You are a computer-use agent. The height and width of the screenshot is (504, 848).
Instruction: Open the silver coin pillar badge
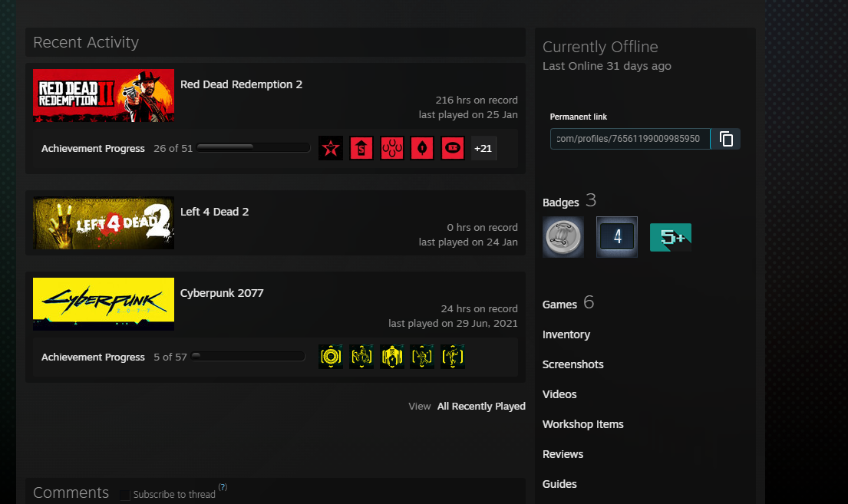(563, 237)
